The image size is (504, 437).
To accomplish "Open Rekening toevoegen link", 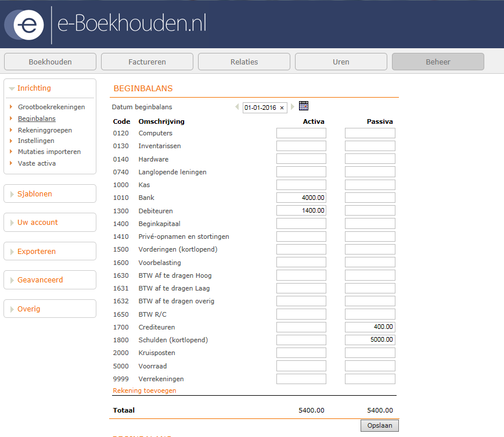I will 144,390.
